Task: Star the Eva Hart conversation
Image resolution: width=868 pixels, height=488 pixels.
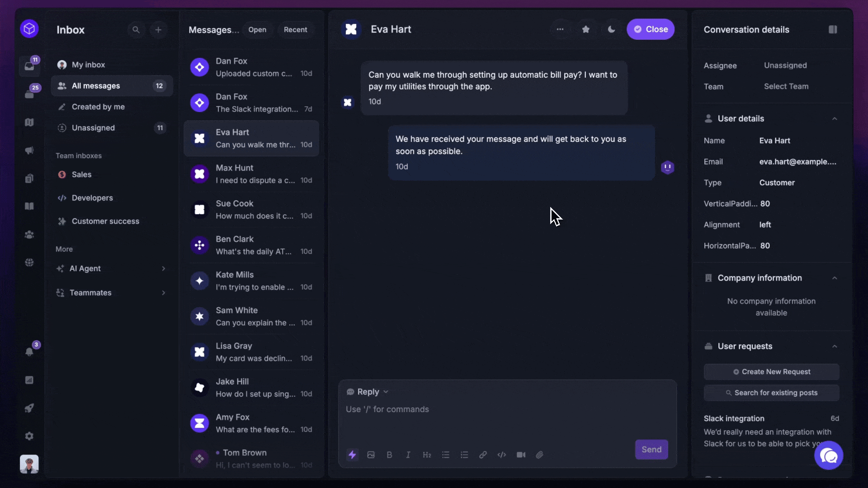Action: [586, 29]
